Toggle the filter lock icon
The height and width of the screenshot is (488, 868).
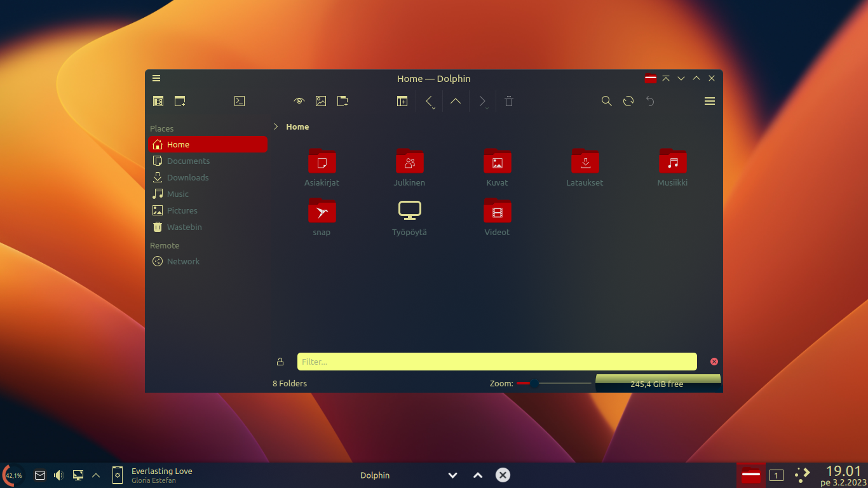(280, 362)
